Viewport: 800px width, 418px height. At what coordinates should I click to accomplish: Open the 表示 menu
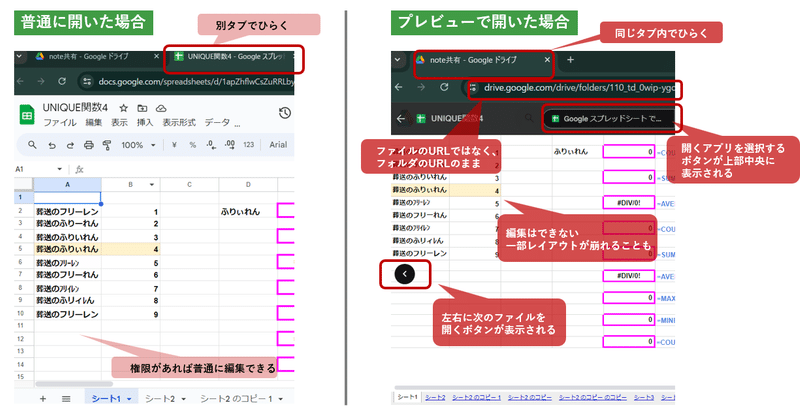pos(119,123)
